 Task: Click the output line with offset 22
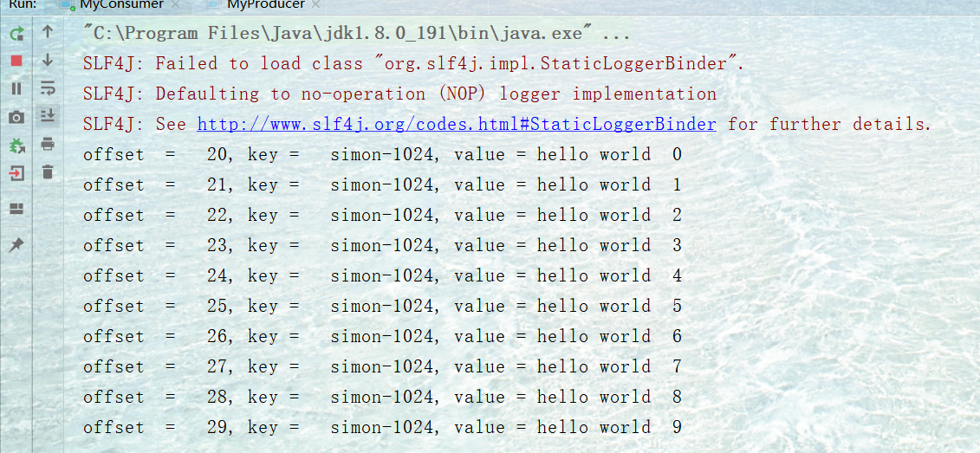coord(382,216)
